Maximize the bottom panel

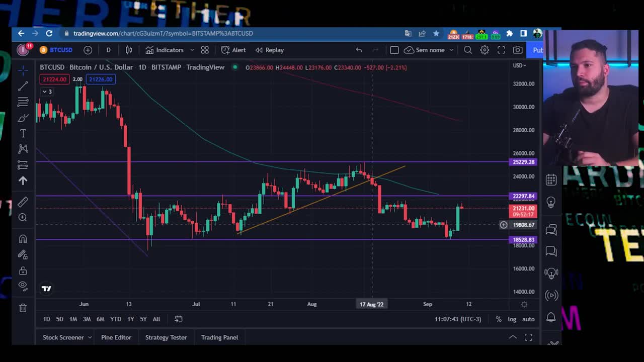tap(528, 337)
